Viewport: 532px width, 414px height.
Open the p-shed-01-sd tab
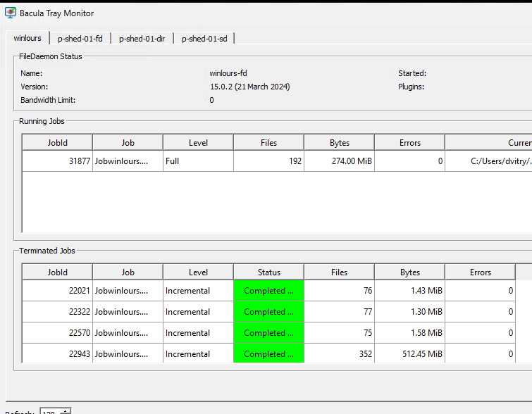point(204,39)
